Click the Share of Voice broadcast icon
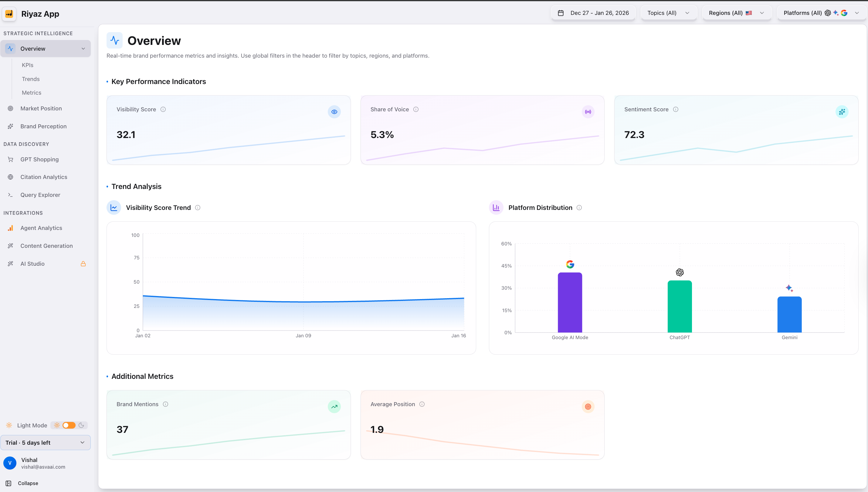 (588, 112)
